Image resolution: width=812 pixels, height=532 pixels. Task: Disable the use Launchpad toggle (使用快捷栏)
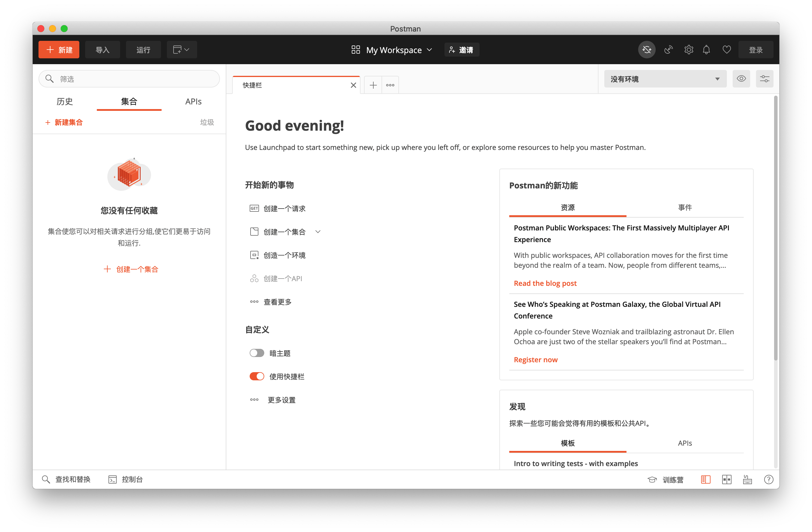[257, 376]
